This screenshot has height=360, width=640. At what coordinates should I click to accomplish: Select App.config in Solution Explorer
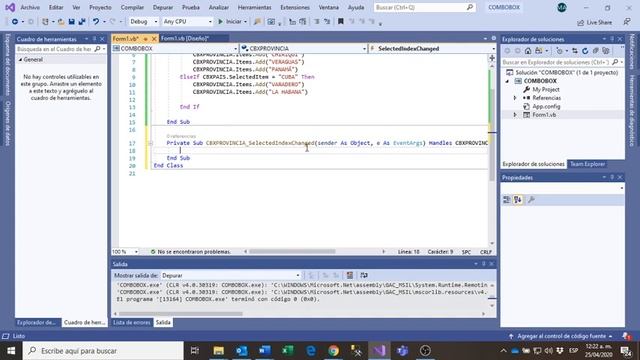coord(546,107)
